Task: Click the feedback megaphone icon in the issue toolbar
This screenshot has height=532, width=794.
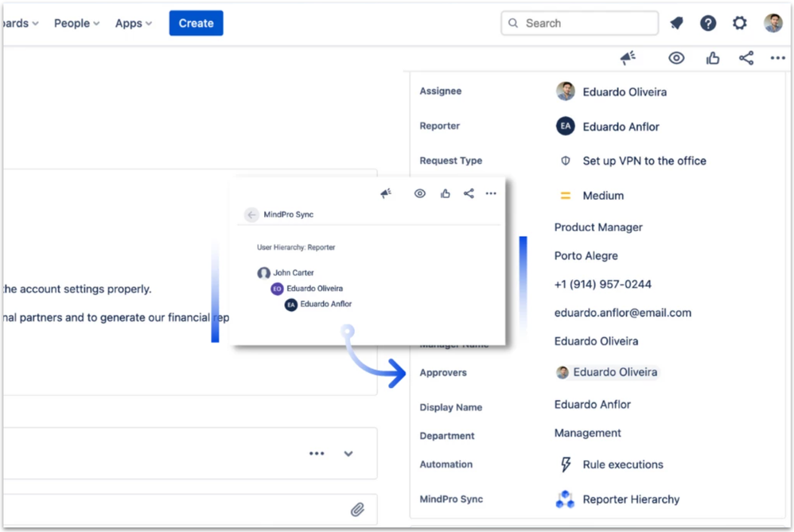Action: 628,58
